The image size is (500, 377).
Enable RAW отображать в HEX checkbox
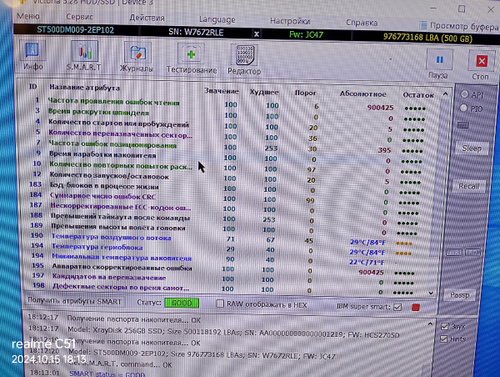pos(220,304)
